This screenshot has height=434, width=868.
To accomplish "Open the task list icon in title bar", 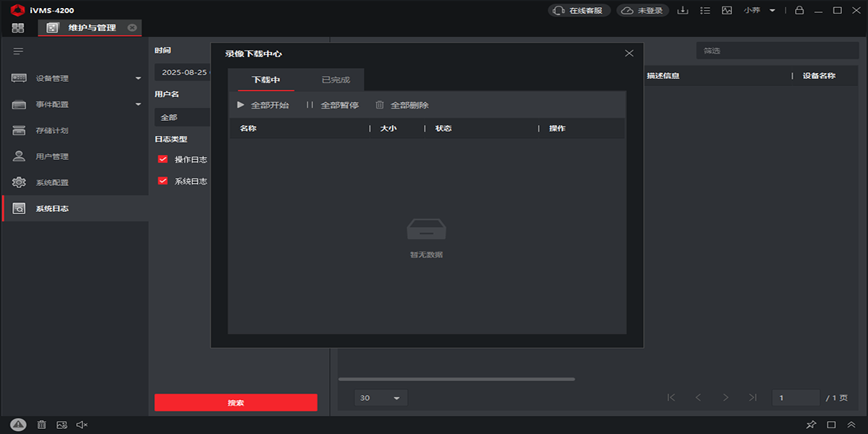I will click(705, 11).
